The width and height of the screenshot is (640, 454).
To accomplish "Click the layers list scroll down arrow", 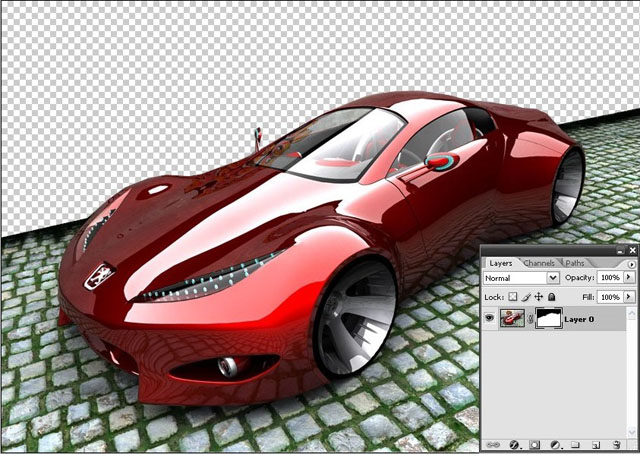I will 631,432.
